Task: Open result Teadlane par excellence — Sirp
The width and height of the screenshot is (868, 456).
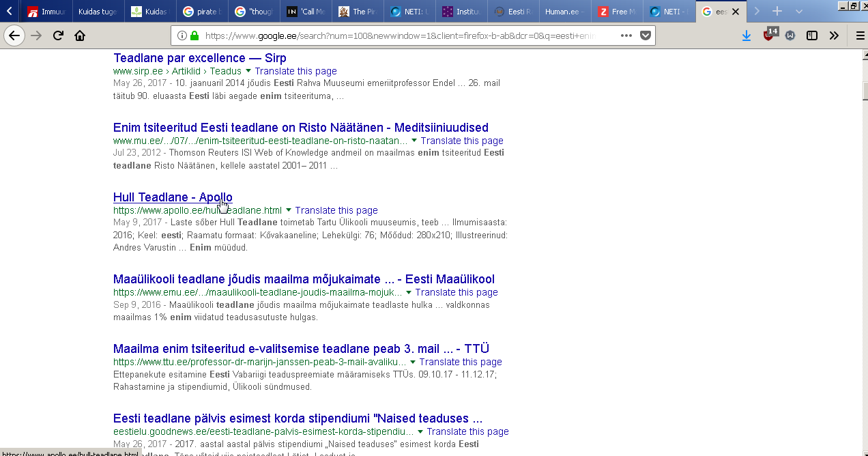Action: click(200, 58)
